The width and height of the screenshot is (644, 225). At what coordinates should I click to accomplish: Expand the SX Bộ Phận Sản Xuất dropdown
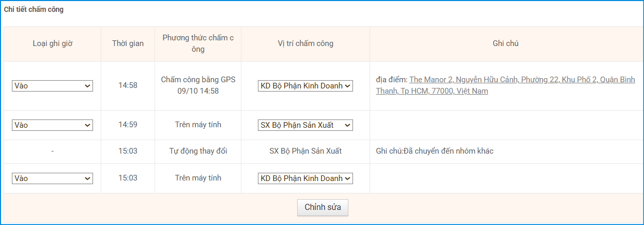(x=305, y=125)
